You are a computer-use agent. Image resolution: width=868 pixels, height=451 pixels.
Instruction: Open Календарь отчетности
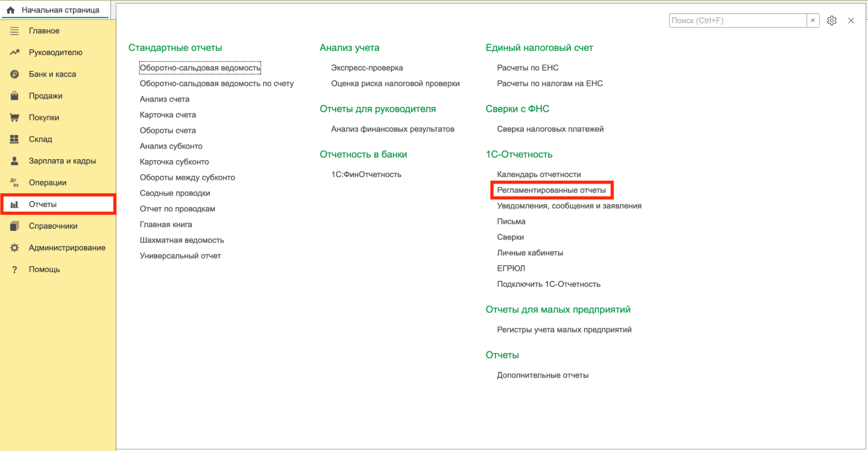pyautogui.click(x=539, y=174)
